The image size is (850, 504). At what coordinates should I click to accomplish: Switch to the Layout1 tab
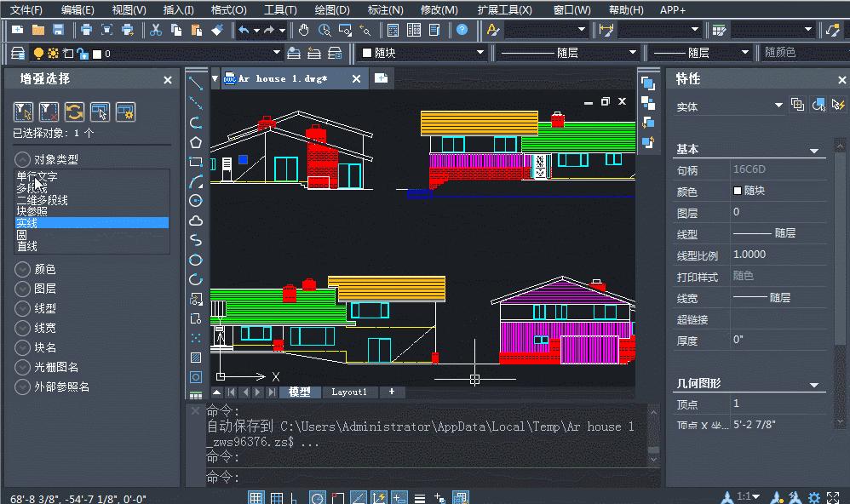[349, 392]
